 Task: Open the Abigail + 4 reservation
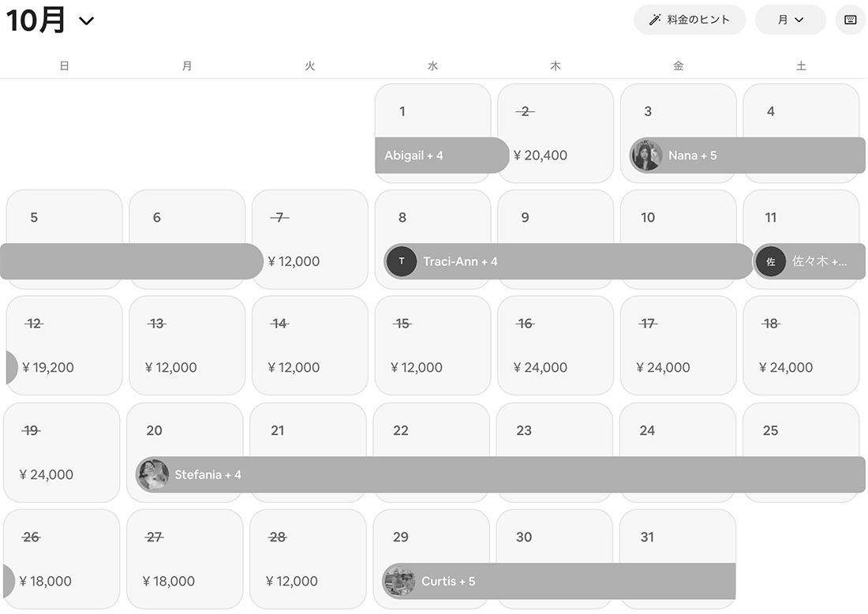(440, 155)
